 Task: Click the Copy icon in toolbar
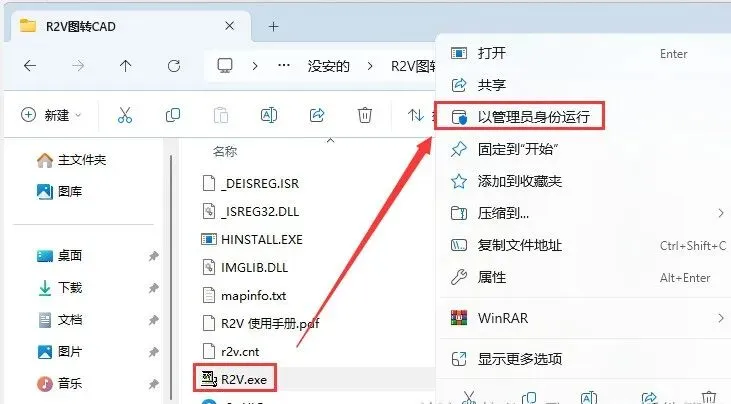[x=173, y=115]
